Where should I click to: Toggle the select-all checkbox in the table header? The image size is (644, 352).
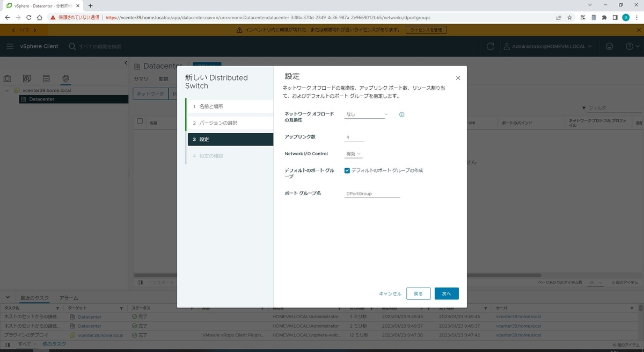coord(140,121)
